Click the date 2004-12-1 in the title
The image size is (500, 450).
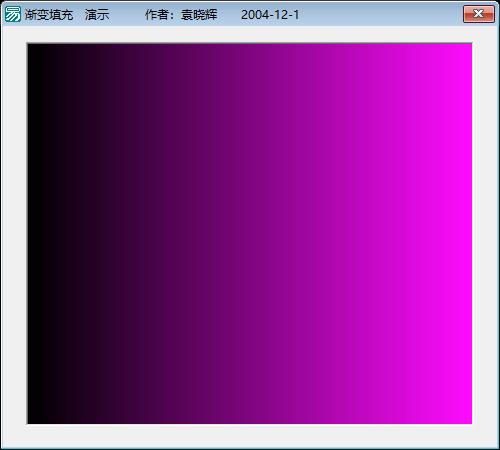270,15
